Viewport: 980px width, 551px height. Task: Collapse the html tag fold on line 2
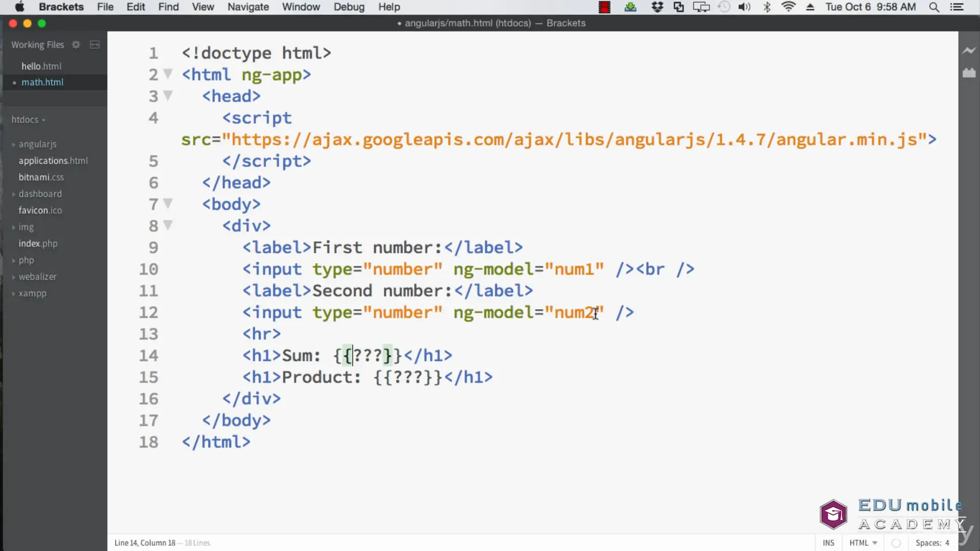click(x=168, y=74)
